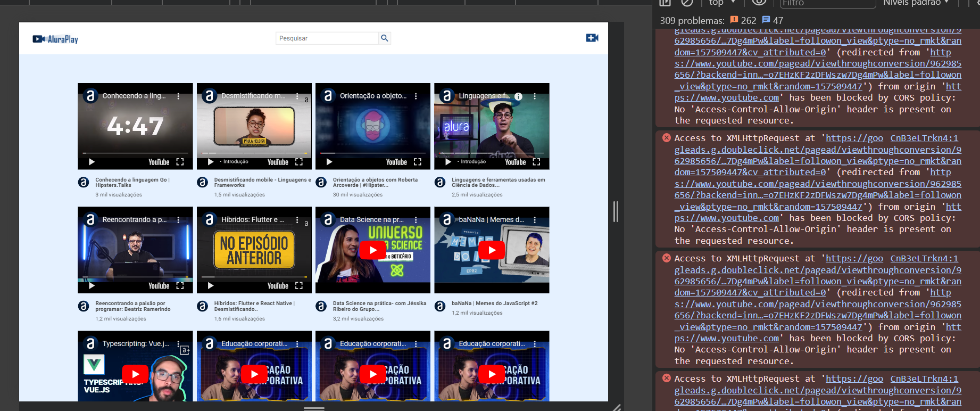Seek the 'Reencontrando a p...' progress bar
This screenshot has height=411, width=980.
point(135,277)
